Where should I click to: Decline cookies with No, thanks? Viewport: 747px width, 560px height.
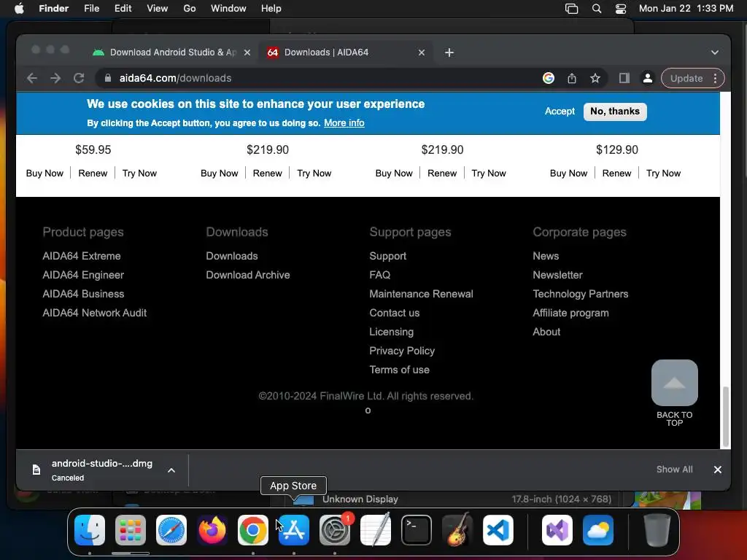[x=615, y=112]
